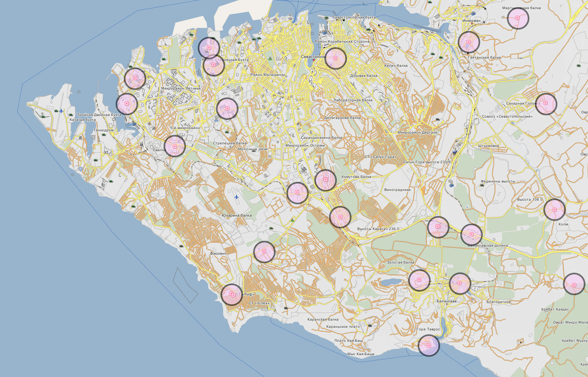Screen dimensions: 588x377
Task: Select Совхоз «Севастопольский» label
Action: point(507,116)
